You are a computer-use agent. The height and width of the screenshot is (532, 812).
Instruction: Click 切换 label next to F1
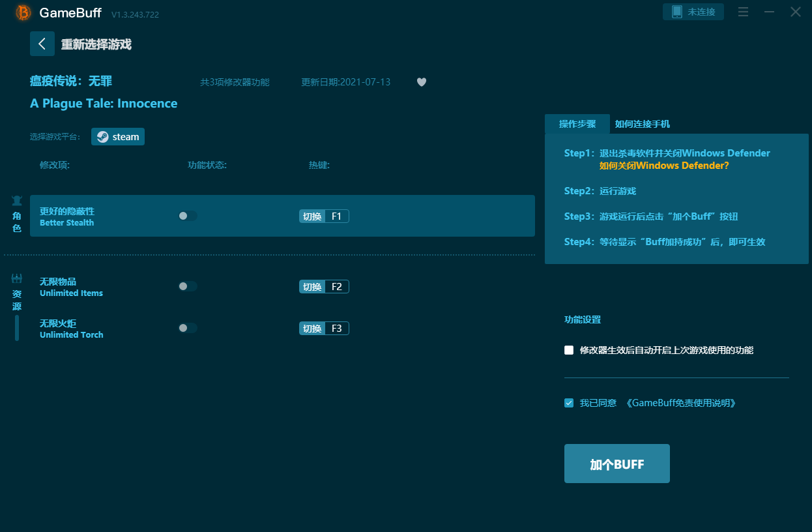pos(312,216)
